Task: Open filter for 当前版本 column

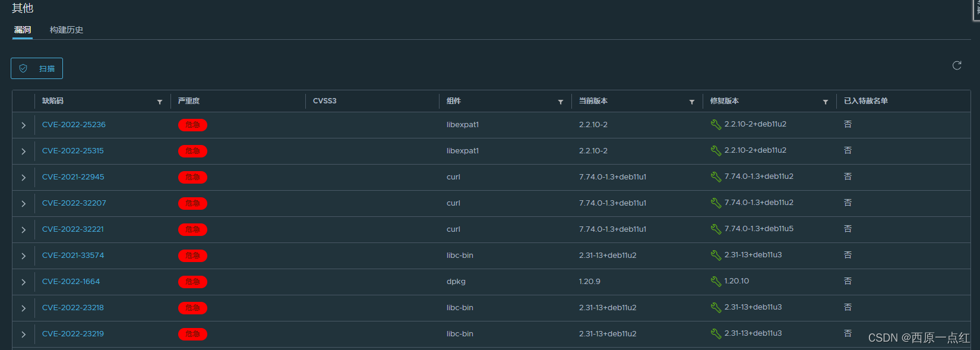Action: [x=692, y=102]
